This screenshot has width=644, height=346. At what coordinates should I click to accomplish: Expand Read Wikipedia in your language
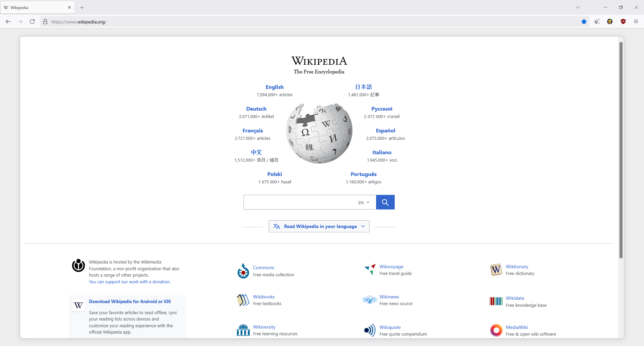319,226
